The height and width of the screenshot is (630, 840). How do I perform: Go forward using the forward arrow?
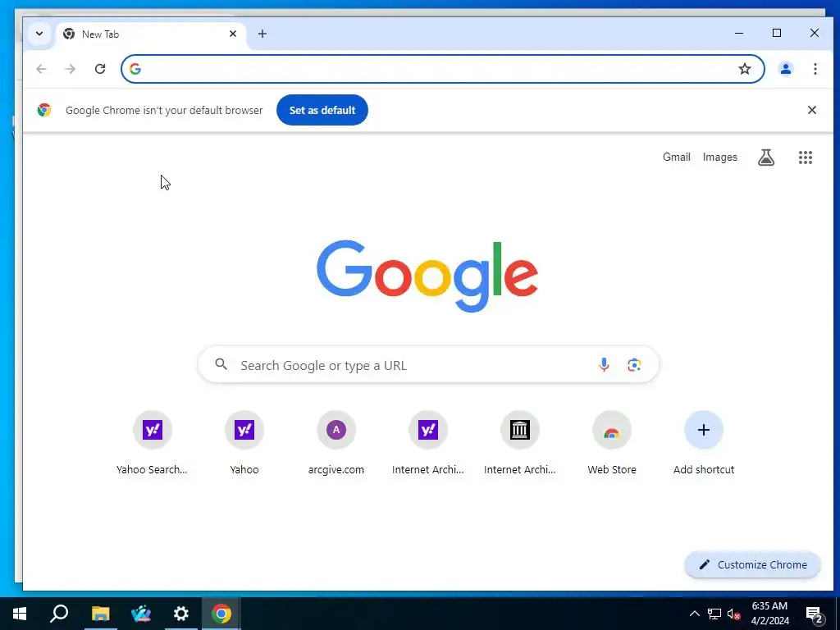pyautogui.click(x=71, y=69)
